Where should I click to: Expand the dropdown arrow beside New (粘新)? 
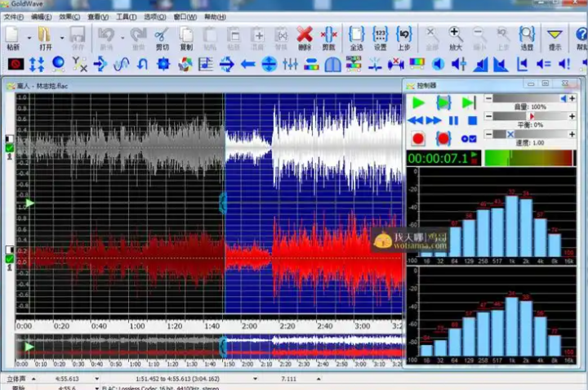click(x=29, y=37)
